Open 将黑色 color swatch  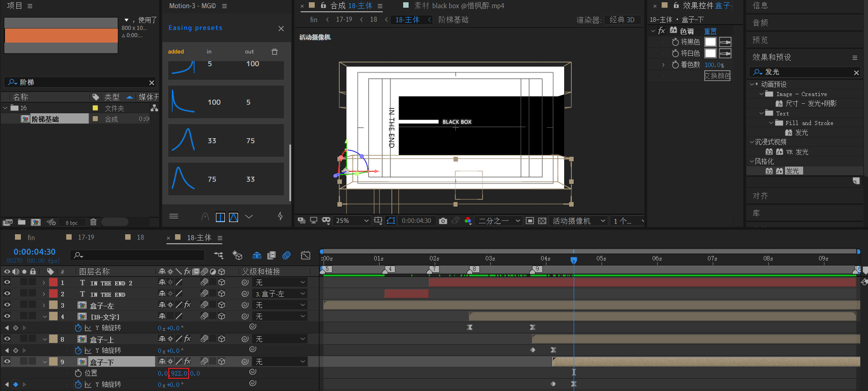click(x=711, y=42)
